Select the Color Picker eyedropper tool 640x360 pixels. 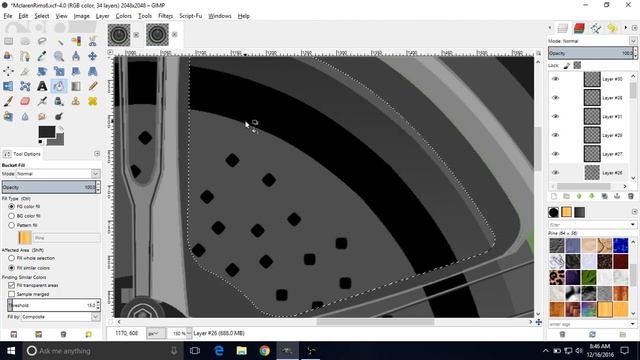(x=42, y=56)
